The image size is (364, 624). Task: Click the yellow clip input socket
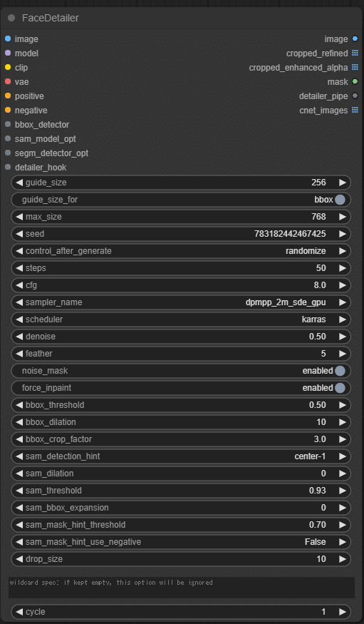point(8,68)
